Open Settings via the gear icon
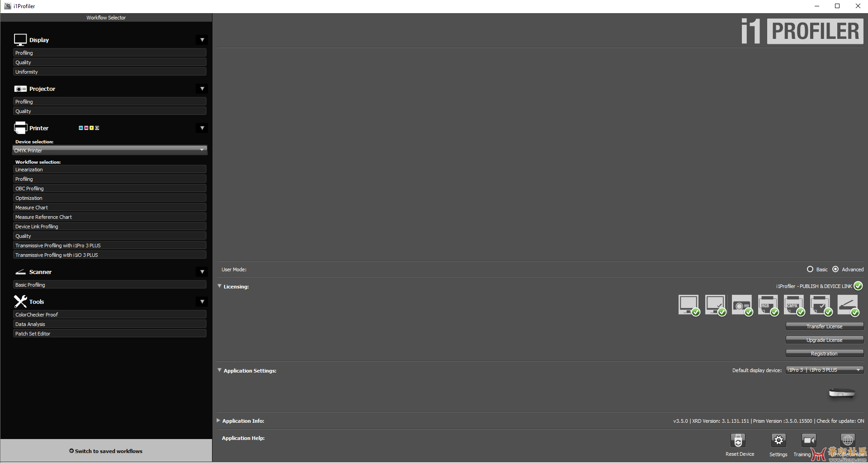868x463 pixels. pyautogui.click(x=778, y=440)
